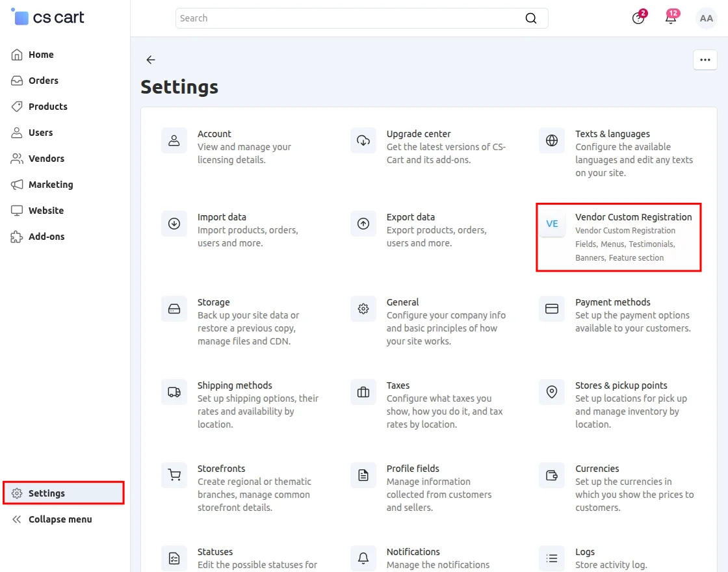The width and height of the screenshot is (728, 572).
Task: Click the Account person icon
Action: 174,140
